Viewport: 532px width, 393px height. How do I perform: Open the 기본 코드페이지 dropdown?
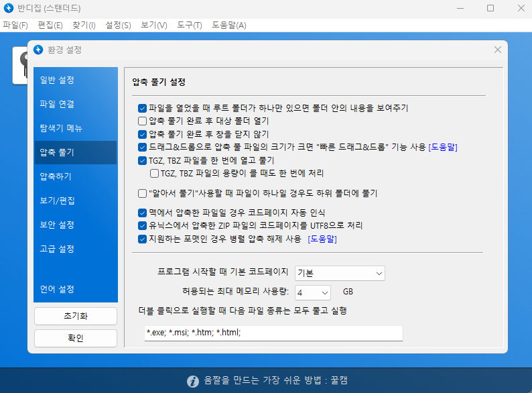340,273
